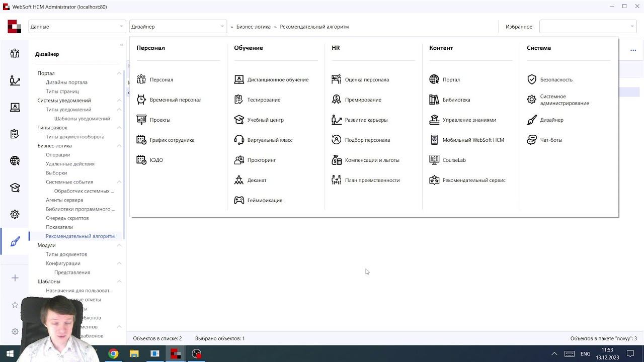Image resolution: width=644 pixels, height=362 pixels.
Task: Open Временный персонал module icon
Action: pyautogui.click(x=141, y=100)
